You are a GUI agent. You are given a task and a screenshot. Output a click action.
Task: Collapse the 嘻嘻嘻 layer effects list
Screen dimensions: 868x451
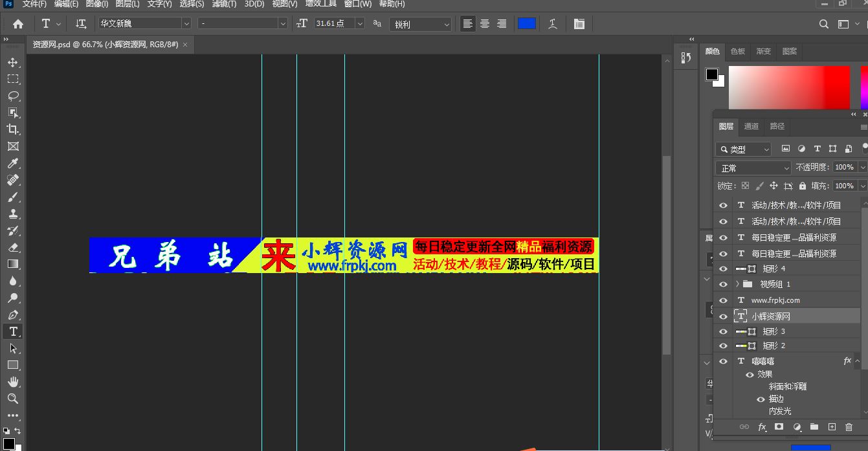tap(858, 361)
